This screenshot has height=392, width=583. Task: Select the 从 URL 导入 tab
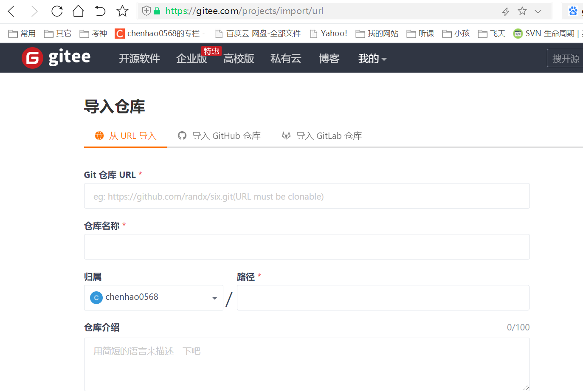click(x=126, y=136)
